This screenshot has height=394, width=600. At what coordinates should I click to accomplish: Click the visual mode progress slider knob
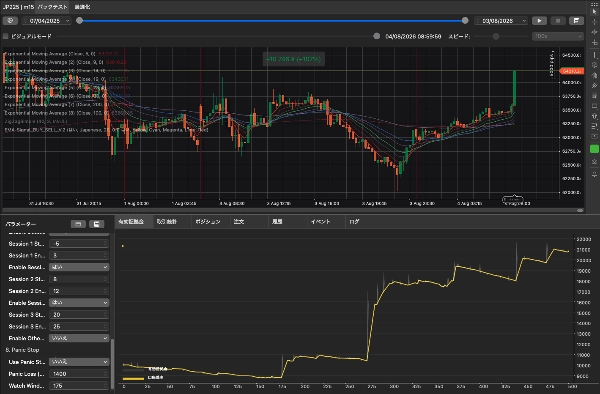tap(377, 36)
